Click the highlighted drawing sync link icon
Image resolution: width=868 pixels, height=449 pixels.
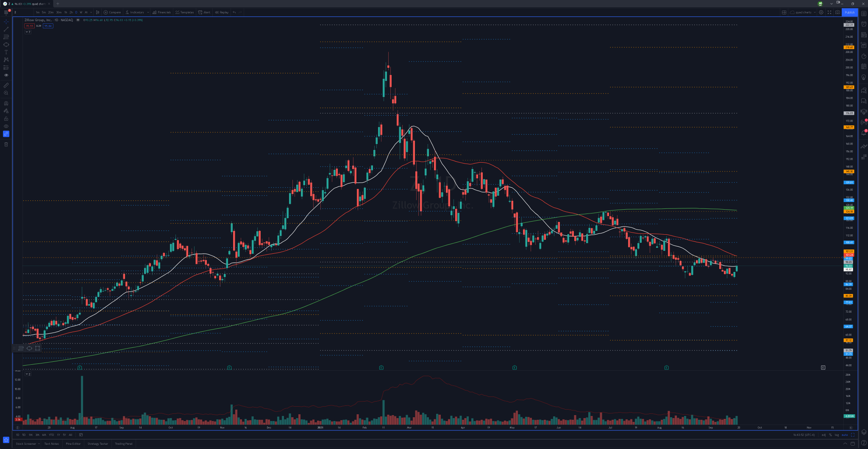click(6, 134)
